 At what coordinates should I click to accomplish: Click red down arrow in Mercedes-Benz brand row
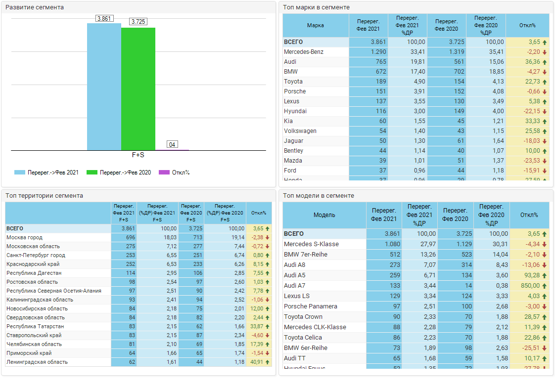tap(545, 52)
